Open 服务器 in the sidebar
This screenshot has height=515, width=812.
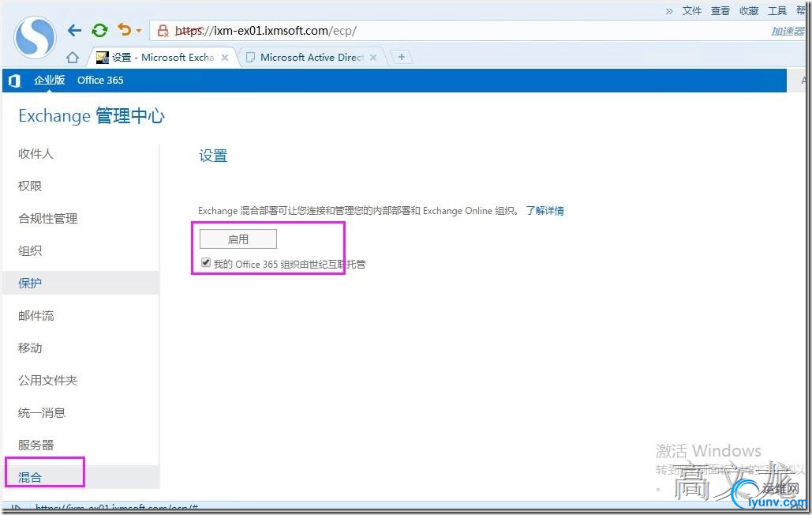[36, 445]
